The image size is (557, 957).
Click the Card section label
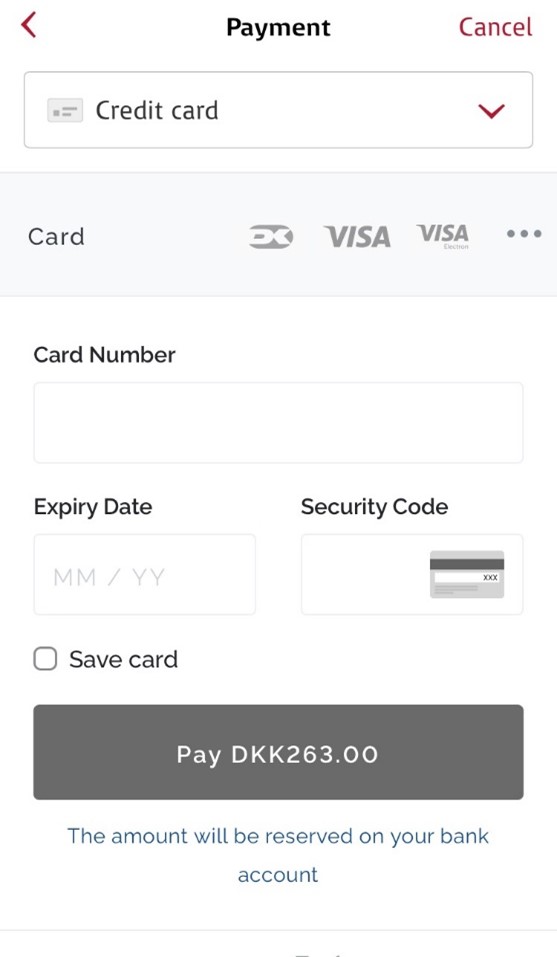[x=56, y=237]
